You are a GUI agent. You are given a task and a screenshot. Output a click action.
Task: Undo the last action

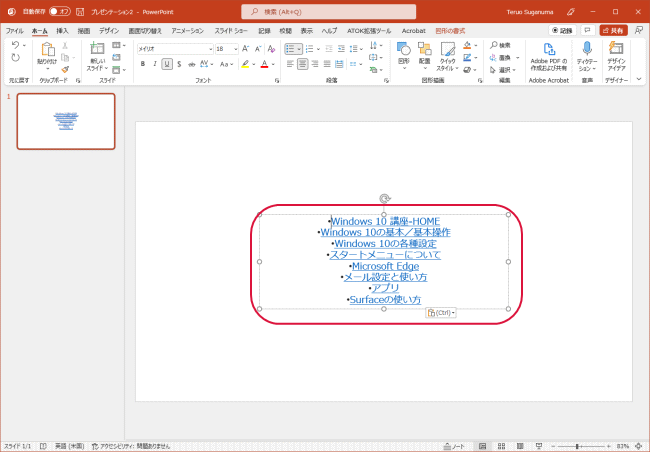[15, 45]
